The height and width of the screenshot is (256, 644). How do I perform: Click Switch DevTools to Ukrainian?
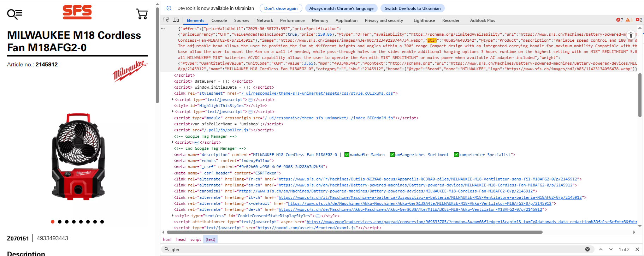(413, 8)
